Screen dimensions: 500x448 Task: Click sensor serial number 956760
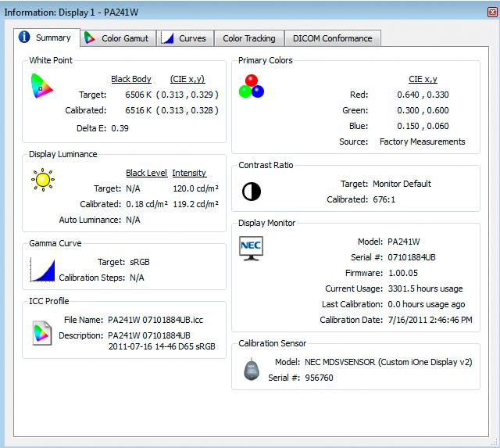click(319, 378)
